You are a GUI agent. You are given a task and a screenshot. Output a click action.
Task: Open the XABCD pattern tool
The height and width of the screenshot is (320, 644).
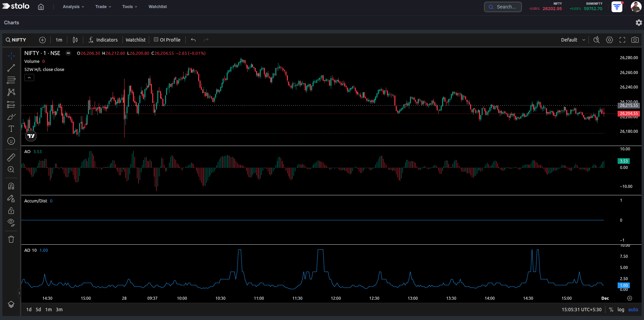(11, 92)
